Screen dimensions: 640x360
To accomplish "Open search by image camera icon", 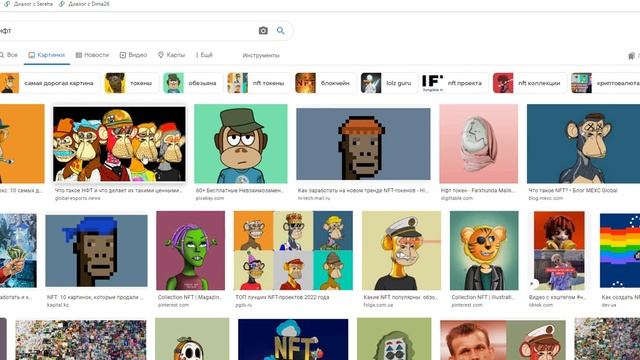I will (263, 31).
